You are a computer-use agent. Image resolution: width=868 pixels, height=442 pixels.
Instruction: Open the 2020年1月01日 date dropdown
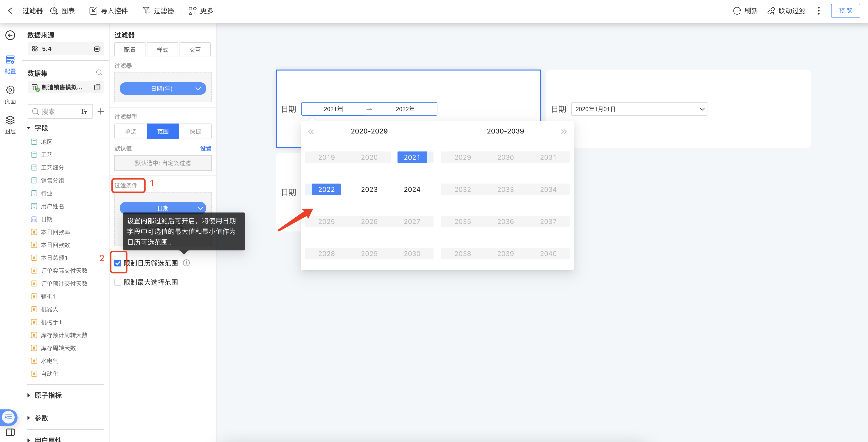click(x=639, y=109)
